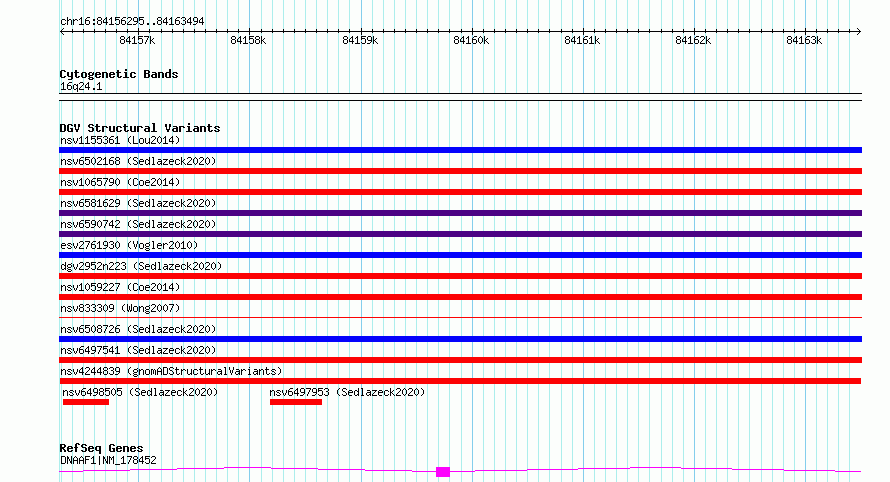This screenshot has height=482, width=890.
Task: Click the red dgv2952n223 variant bar
Action: [460, 276]
